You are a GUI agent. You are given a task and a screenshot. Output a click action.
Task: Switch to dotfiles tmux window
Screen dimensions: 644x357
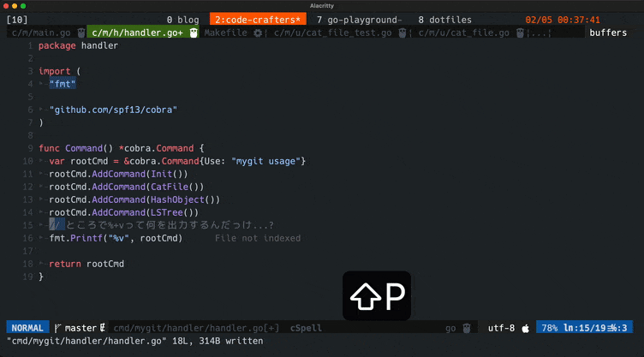tap(447, 20)
